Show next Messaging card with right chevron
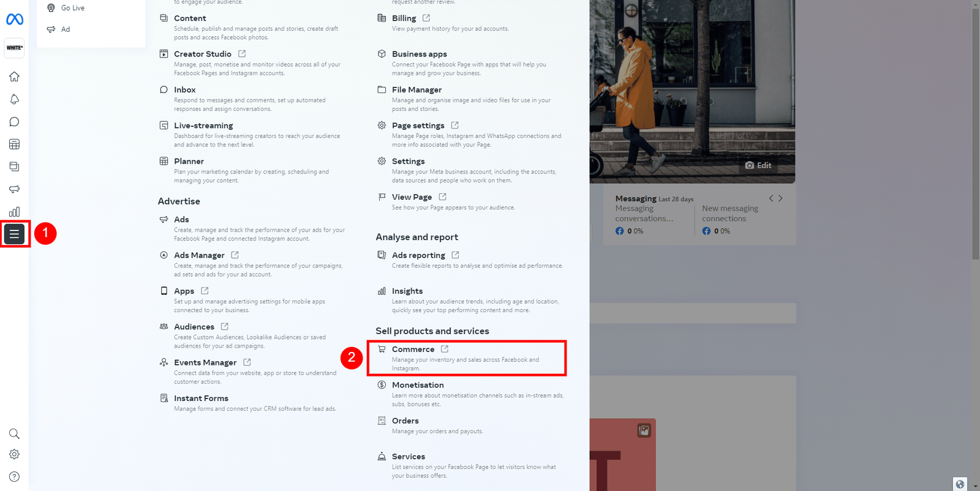The width and height of the screenshot is (980, 491). pyautogui.click(x=780, y=198)
